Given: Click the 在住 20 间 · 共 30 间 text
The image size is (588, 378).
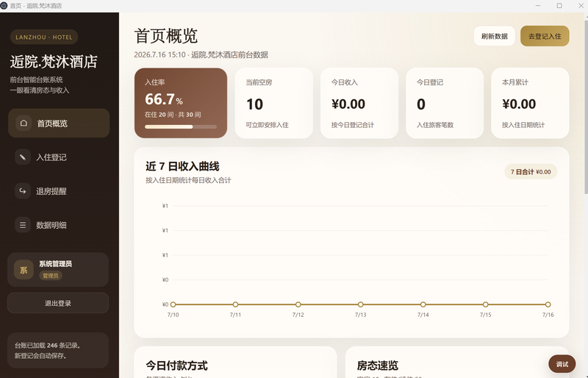Looking at the screenshot, I should click(x=173, y=115).
